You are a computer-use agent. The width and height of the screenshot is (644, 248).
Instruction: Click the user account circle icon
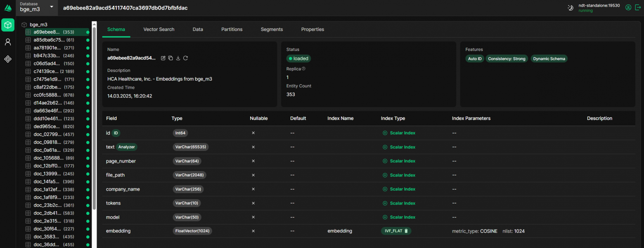point(628,7)
